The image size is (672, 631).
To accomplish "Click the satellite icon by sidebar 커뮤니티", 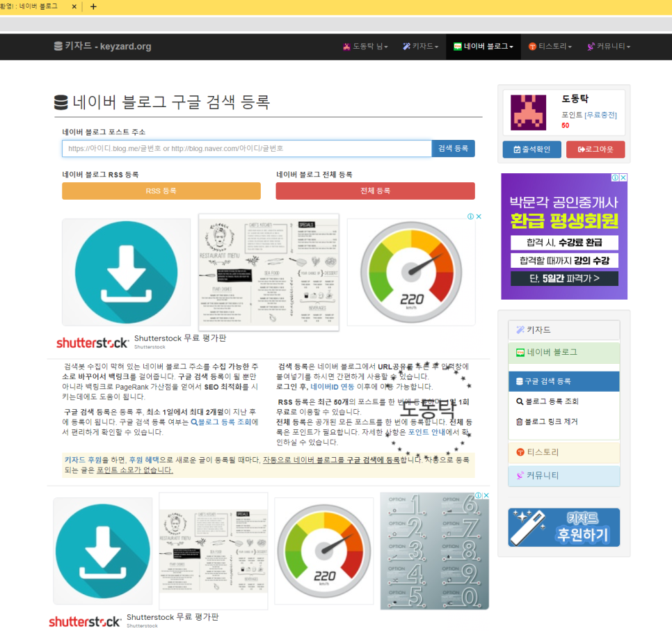I will coord(520,475).
